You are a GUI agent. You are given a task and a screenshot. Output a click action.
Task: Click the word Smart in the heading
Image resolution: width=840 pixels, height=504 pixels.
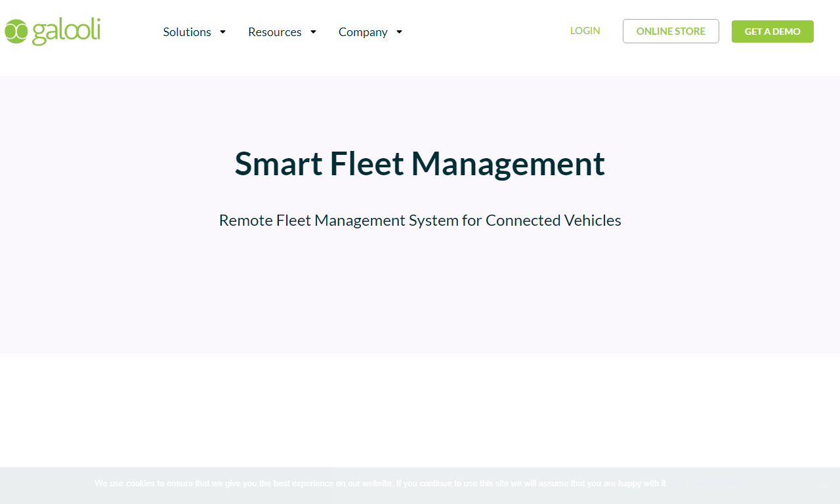[279, 163]
